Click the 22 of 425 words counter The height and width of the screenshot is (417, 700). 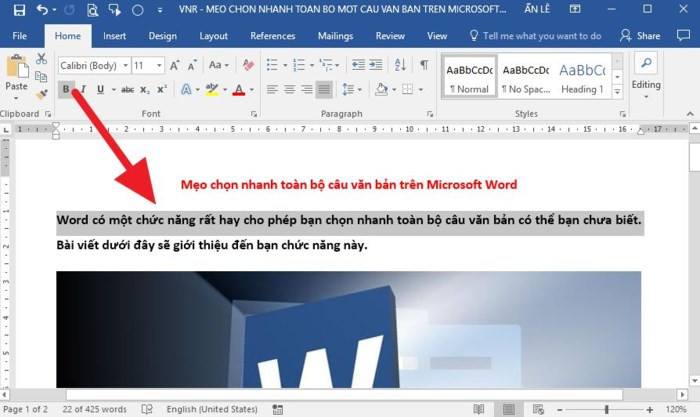pyautogui.click(x=94, y=409)
